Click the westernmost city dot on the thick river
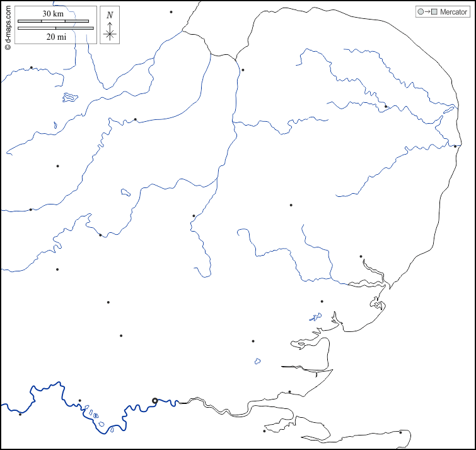This screenshot has height=450, width=476. point(20,414)
